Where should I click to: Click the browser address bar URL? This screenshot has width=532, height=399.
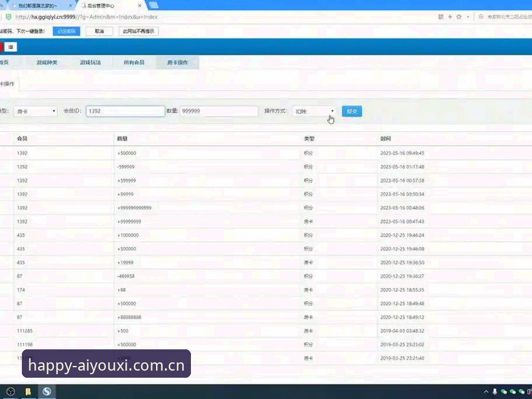(86, 17)
